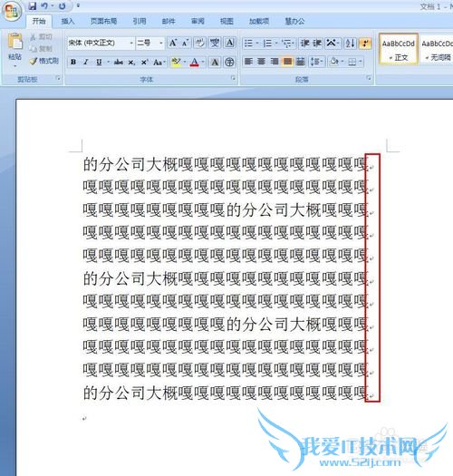453x476 pixels.
Task: Open the 段落 group dialog launcher
Action: click(369, 79)
